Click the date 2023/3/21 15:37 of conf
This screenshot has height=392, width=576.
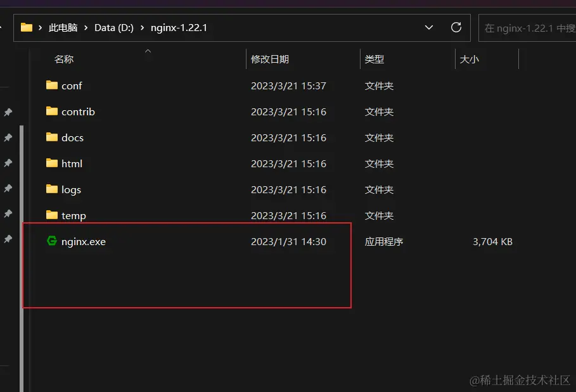click(x=288, y=86)
